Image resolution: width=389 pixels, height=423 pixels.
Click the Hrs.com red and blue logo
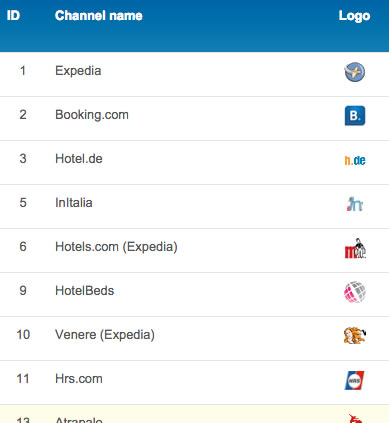point(354,380)
